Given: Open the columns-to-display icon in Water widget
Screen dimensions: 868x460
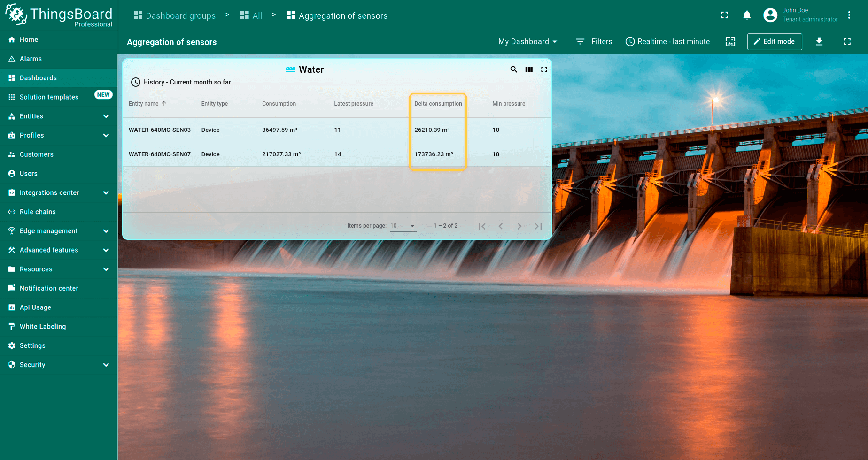Looking at the screenshot, I should click(x=529, y=69).
